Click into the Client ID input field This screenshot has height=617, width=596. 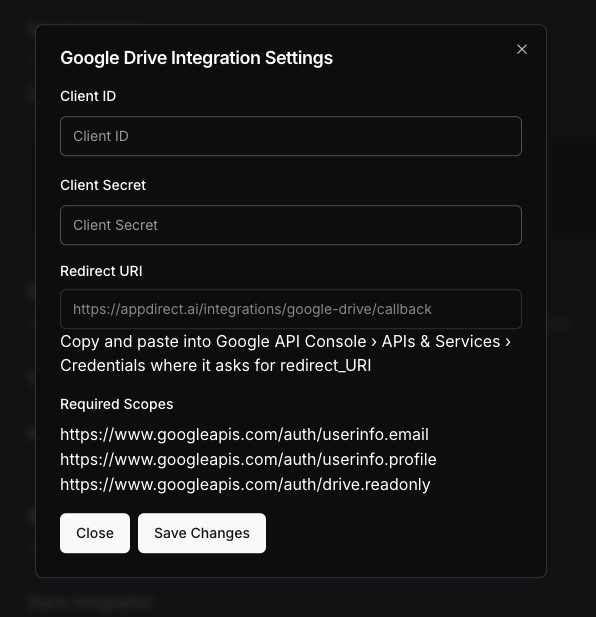tap(291, 136)
